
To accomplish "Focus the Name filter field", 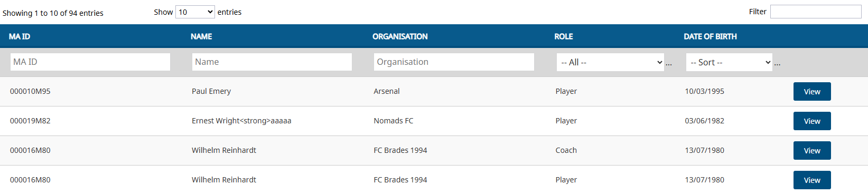I will [272, 62].
